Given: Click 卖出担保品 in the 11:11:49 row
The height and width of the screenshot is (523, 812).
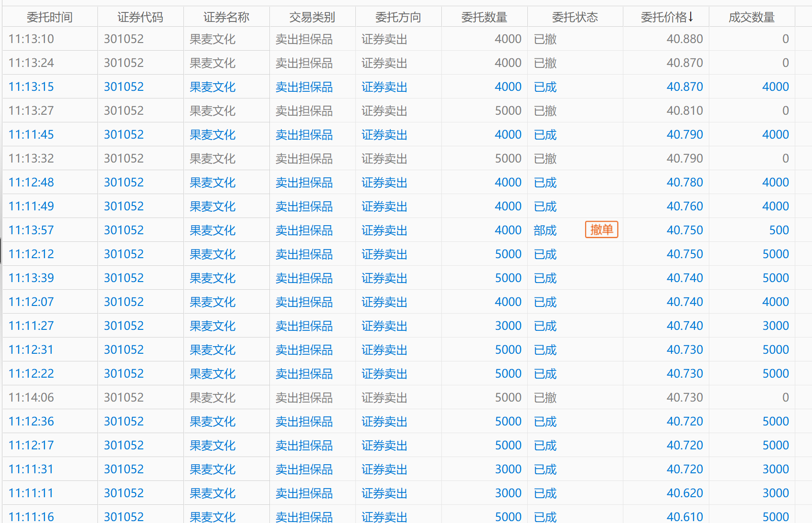Looking at the screenshot, I should pyautogui.click(x=304, y=206).
